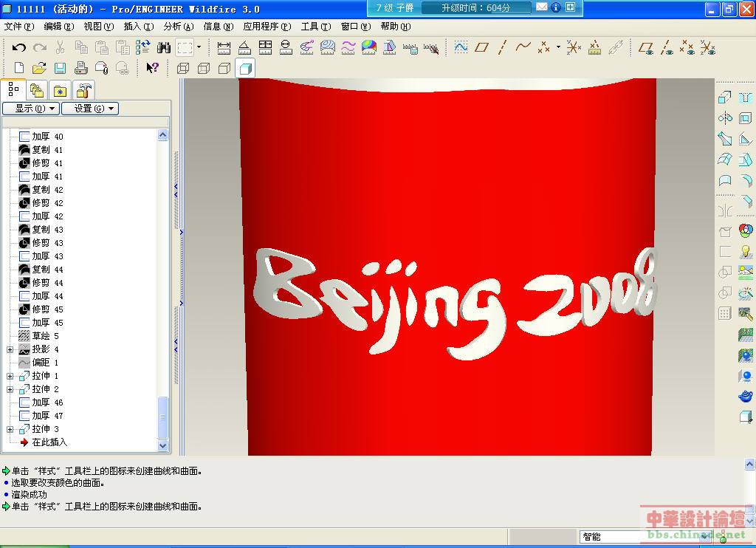Select the Chamfer tool in right toolbar

pos(746,201)
